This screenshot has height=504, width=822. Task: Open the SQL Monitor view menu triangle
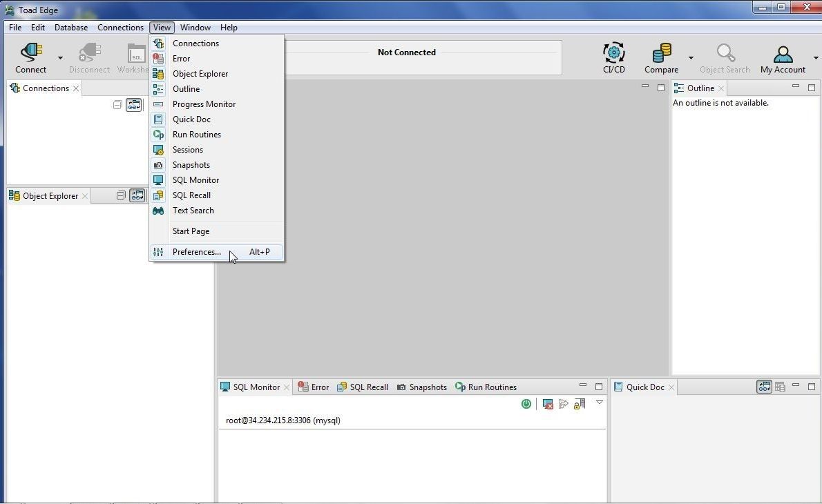point(599,403)
